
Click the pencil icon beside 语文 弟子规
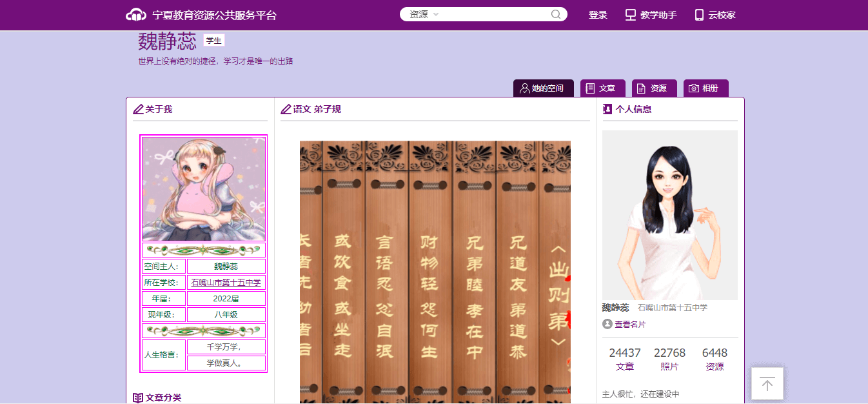click(286, 110)
